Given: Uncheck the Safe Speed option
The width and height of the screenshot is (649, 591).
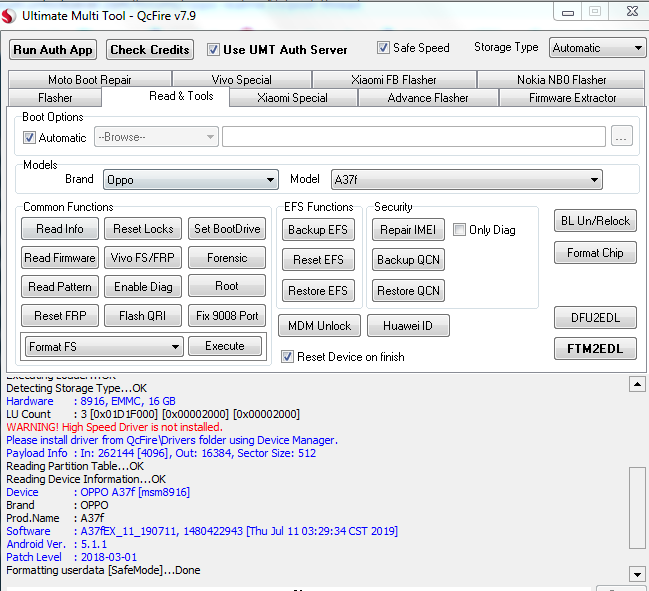Looking at the screenshot, I should click(383, 48).
